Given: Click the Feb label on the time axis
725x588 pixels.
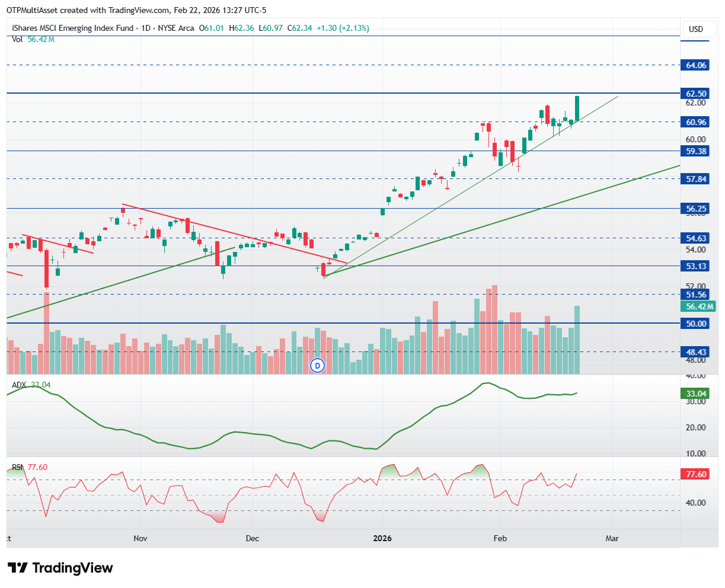Looking at the screenshot, I should click(x=500, y=538).
